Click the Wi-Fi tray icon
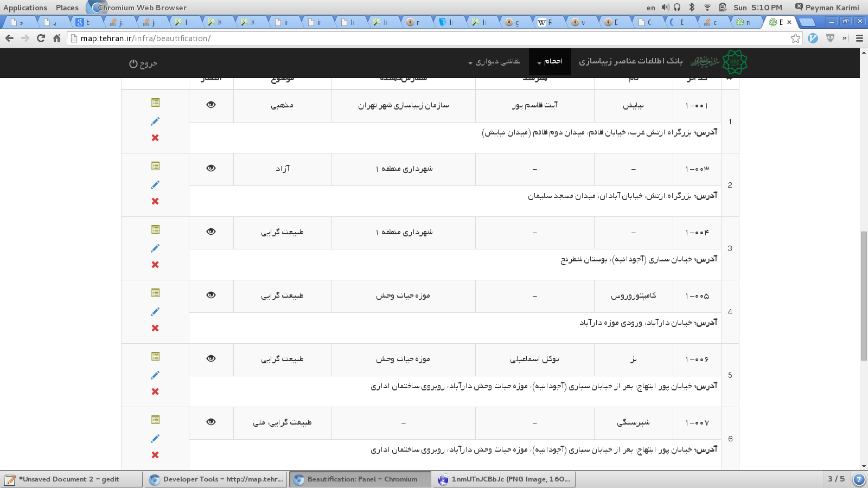The width and height of the screenshot is (868, 488). point(707,8)
